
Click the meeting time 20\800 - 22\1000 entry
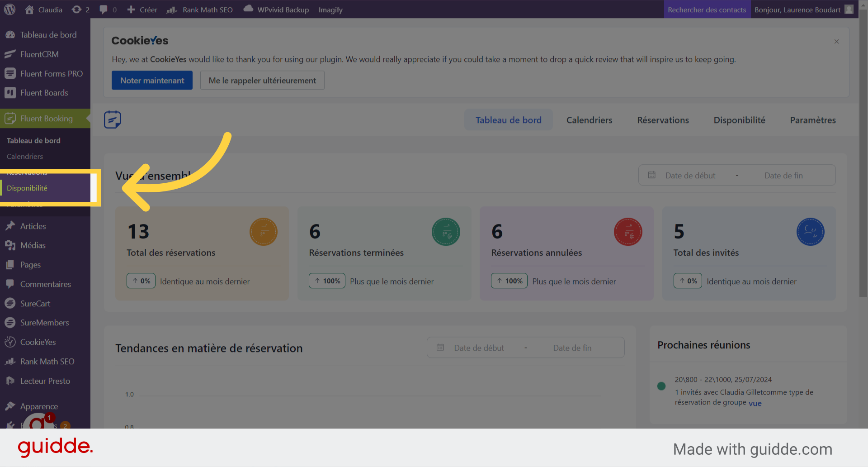point(723,380)
